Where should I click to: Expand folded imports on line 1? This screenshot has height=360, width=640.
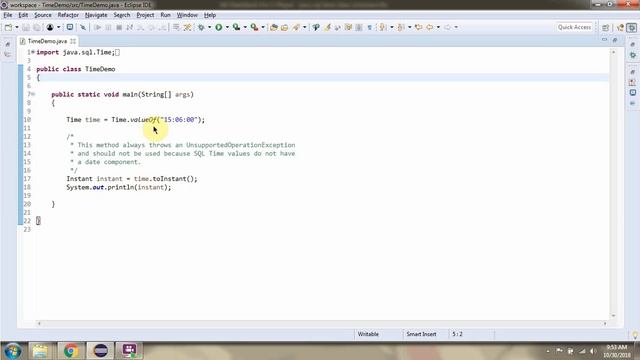tap(33, 52)
